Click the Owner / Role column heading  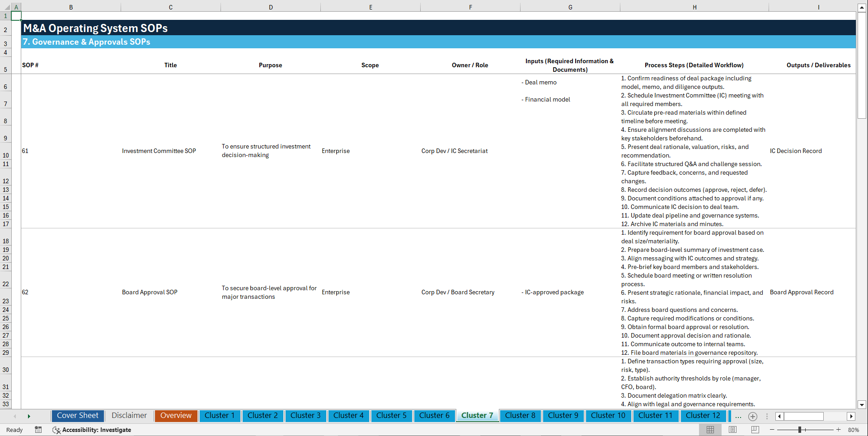point(470,65)
